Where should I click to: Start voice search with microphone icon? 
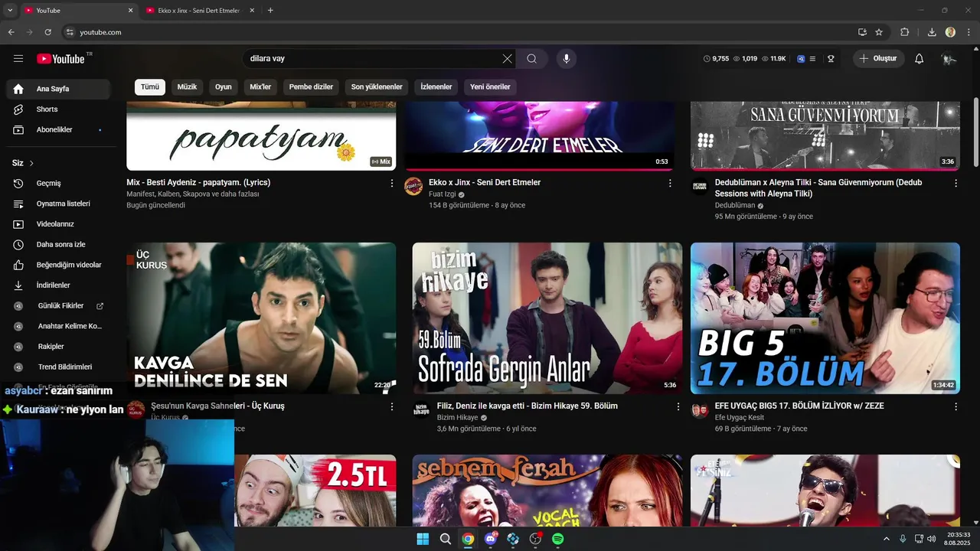[567, 59]
